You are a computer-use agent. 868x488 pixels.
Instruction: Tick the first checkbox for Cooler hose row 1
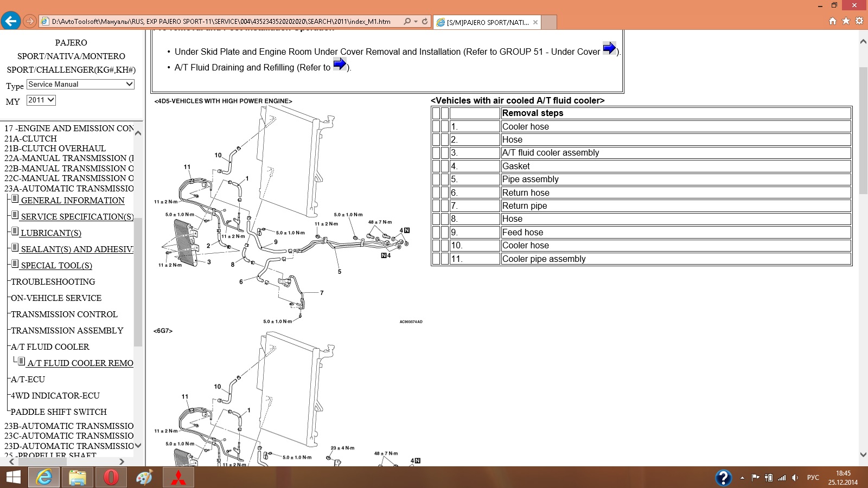[436, 126]
